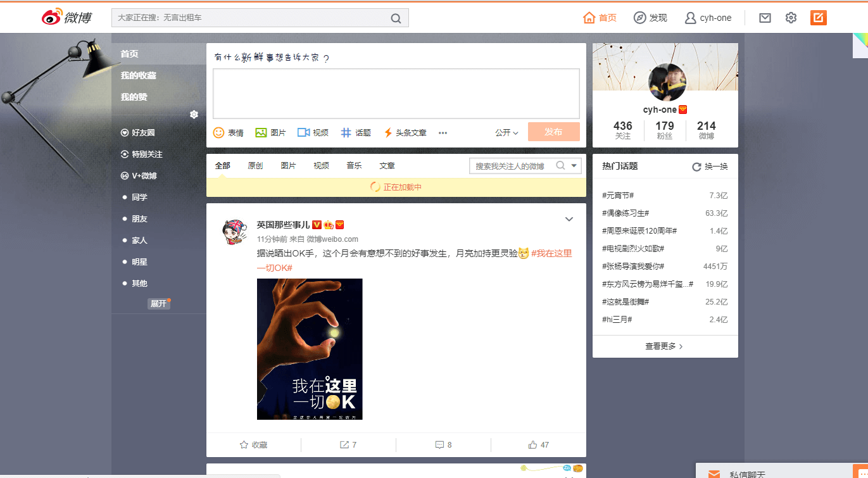Open the OK hand moon post image
868x478 pixels.
point(310,349)
